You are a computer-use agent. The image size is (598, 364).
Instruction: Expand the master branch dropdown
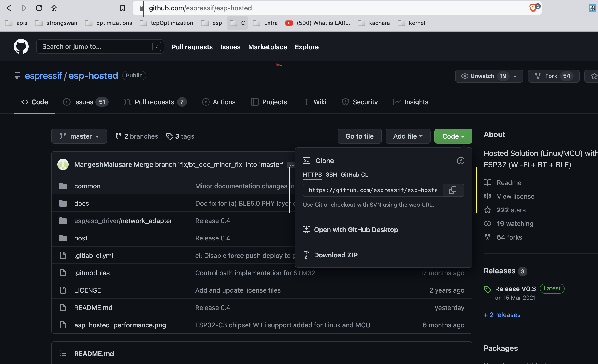click(79, 136)
